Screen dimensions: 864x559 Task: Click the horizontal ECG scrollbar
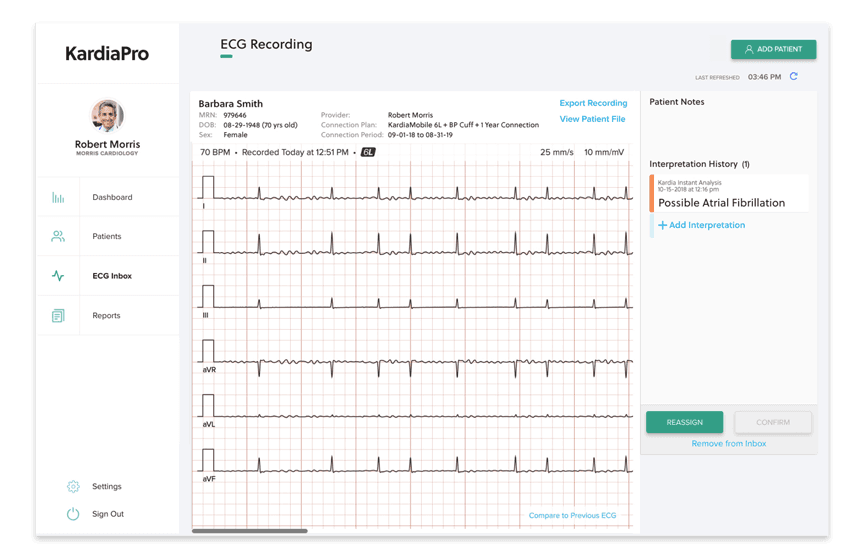coord(249,531)
